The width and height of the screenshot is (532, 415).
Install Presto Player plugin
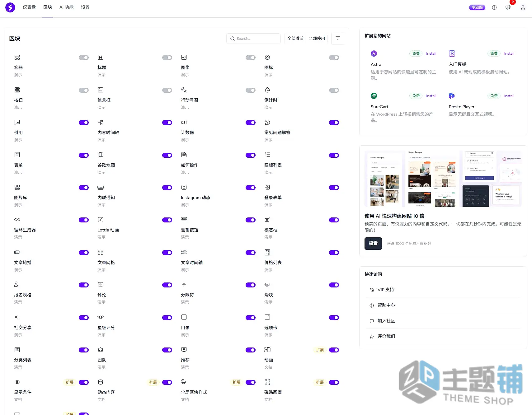509,96
